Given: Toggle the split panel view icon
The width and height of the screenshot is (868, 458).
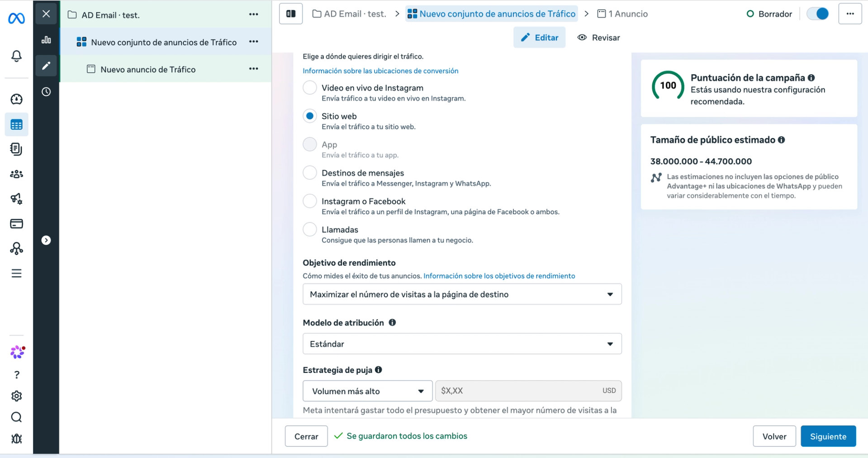Looking at the screenshot, I should [291, 14].
